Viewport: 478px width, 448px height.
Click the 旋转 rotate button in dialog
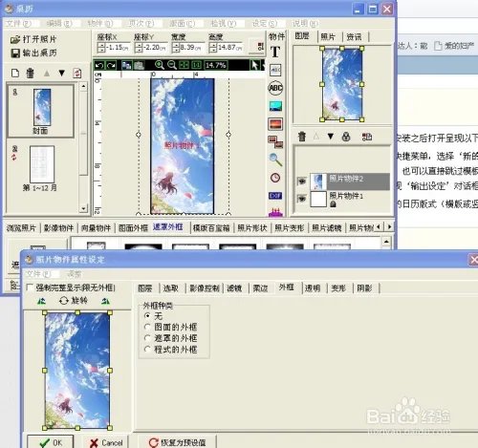[74, 300]
